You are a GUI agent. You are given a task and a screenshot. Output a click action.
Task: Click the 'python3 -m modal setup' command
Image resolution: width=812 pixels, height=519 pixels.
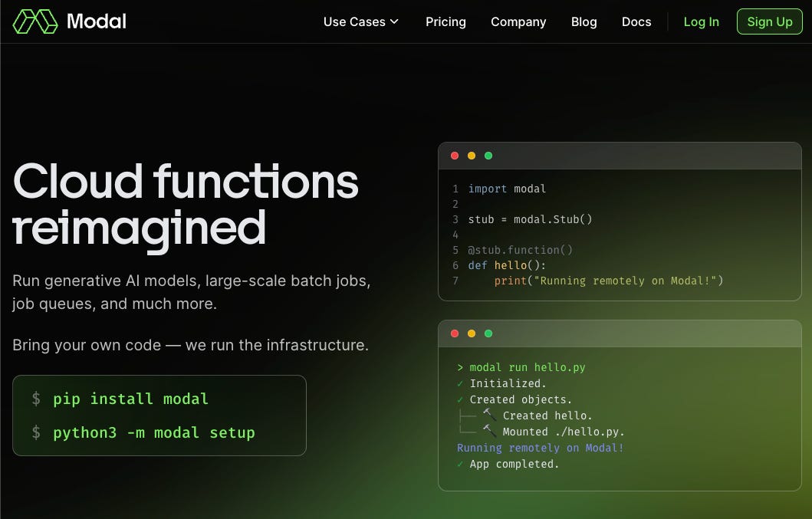pos(153,432)
